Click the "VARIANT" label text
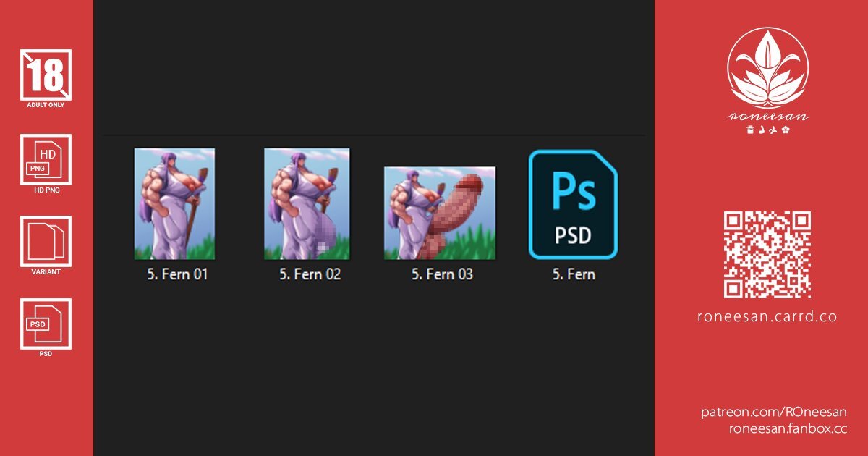Image resolution: width=868 pixels, height=456 pixels. [x=46, y=272]
